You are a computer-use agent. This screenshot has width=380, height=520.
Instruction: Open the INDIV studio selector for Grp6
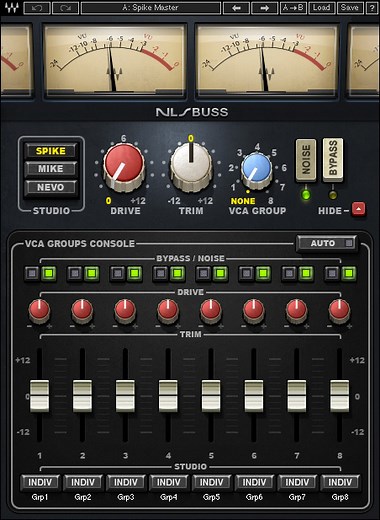pos(254,482)
